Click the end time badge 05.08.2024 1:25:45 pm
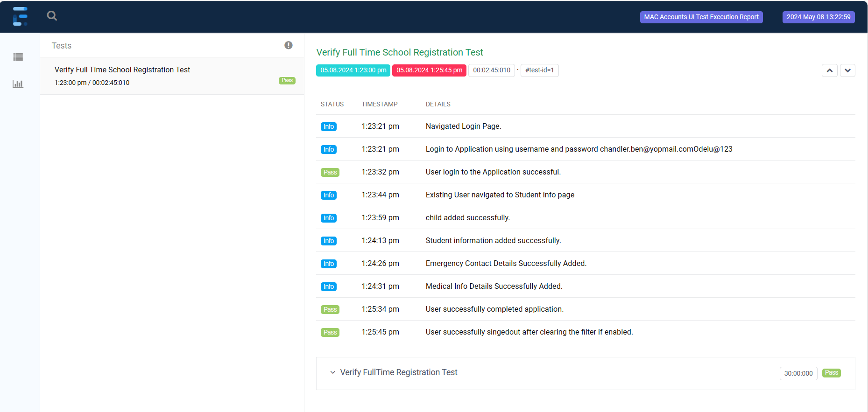This screenshot has height=412, width=868. 429,70
